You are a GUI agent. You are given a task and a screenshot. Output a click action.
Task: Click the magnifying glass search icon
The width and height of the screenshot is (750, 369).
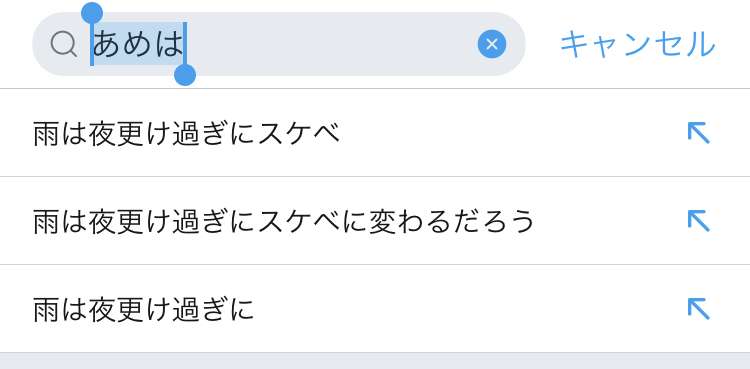point(64,45)
